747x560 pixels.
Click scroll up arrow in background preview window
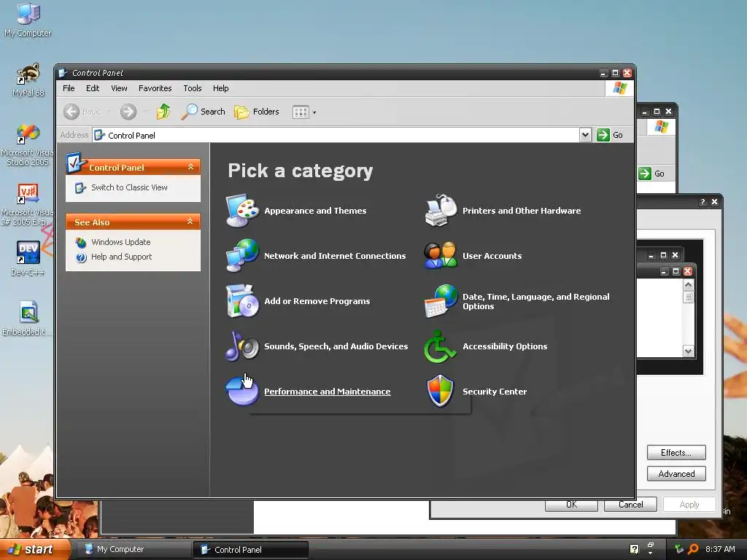[x=688, y=285]
